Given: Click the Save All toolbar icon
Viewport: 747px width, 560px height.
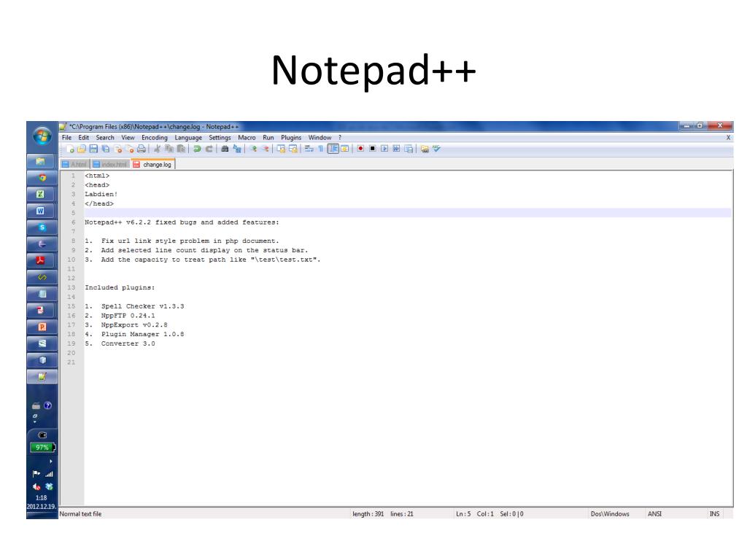Looking at the screenshot, I should click(105, 149).
